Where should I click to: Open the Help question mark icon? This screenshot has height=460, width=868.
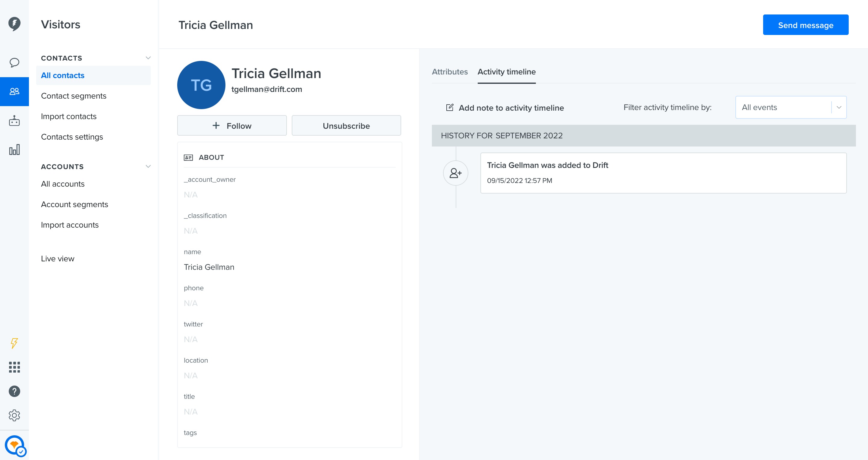[14, 391]
